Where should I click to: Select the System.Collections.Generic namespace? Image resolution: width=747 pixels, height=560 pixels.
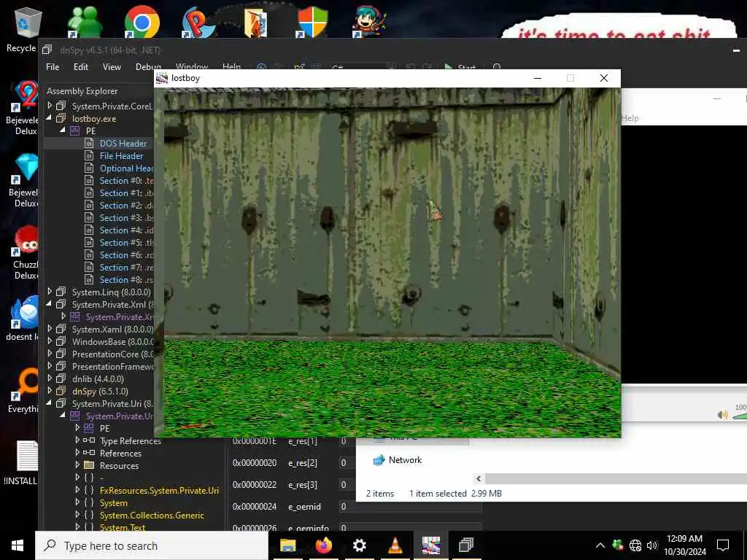tap(152, 516)
